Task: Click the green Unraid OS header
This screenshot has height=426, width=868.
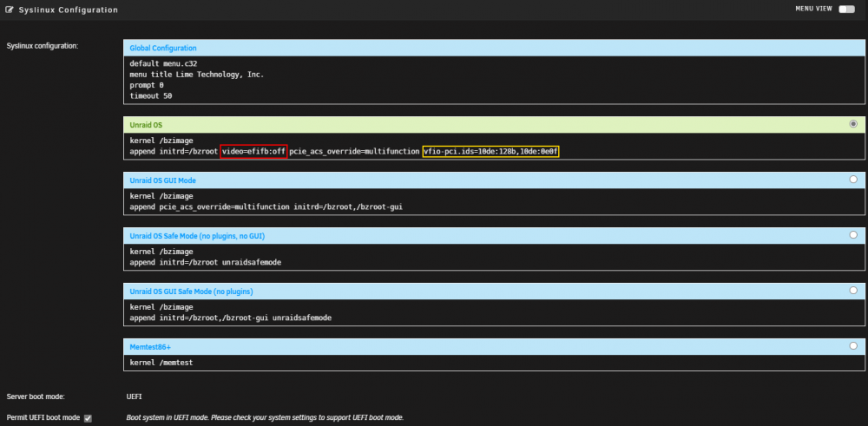Action: pyautogui.click(x=494, y=125)
